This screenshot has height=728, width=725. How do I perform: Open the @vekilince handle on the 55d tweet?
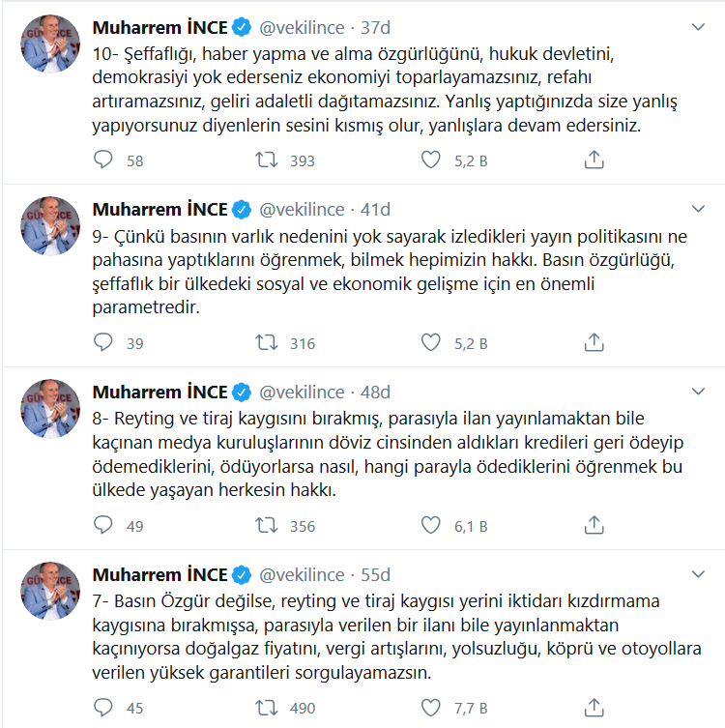click(302, 575)
